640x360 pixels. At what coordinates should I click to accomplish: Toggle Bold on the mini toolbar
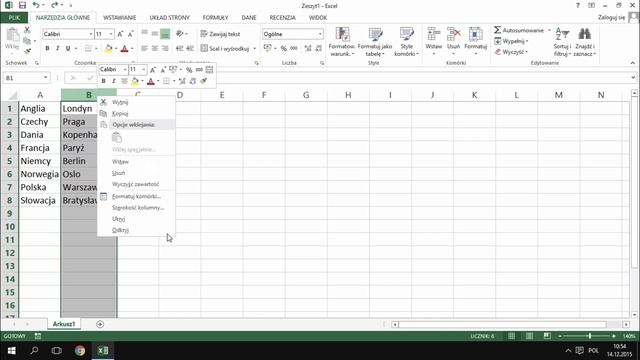coord(104,81)
